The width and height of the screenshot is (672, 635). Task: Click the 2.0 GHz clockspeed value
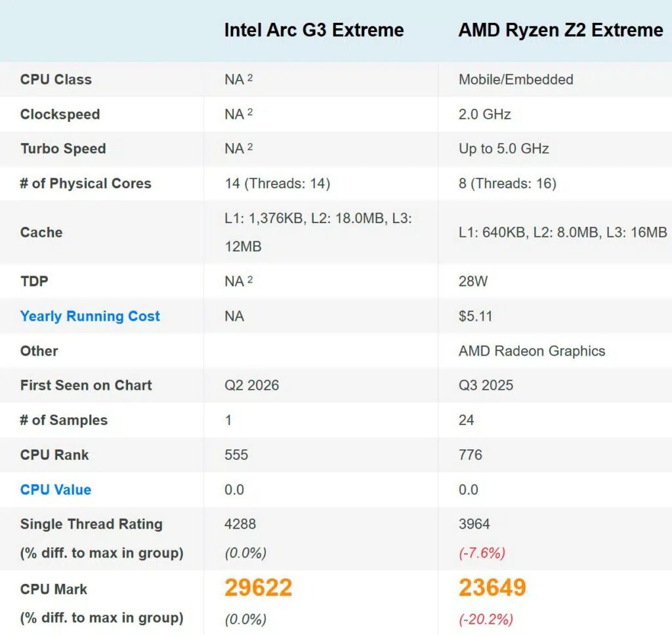click(485, 114)
